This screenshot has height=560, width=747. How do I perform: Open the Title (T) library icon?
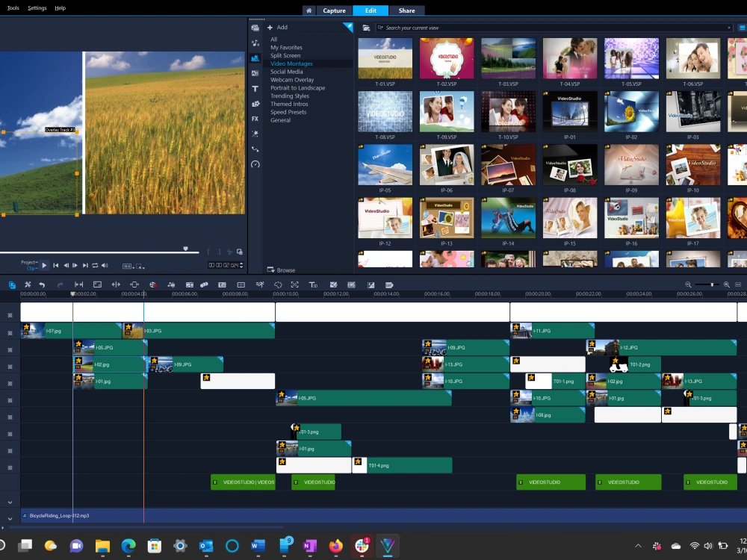click(x=255, y=89)
